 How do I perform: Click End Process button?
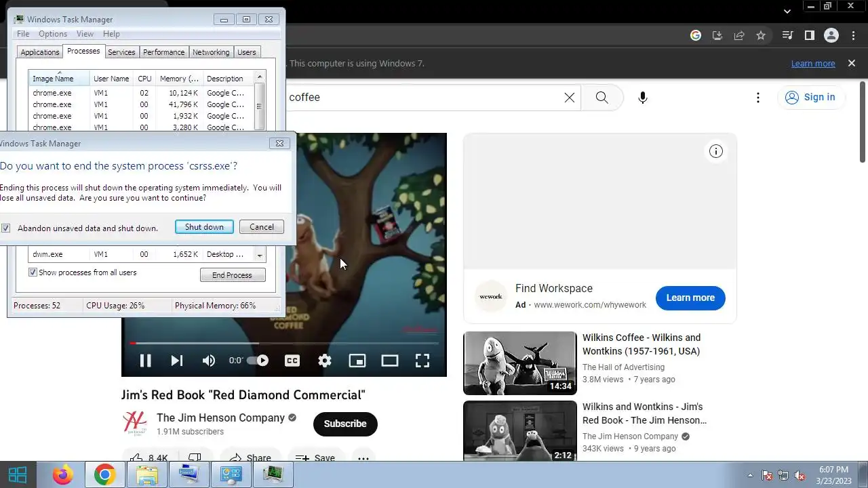tap(233, 275)
